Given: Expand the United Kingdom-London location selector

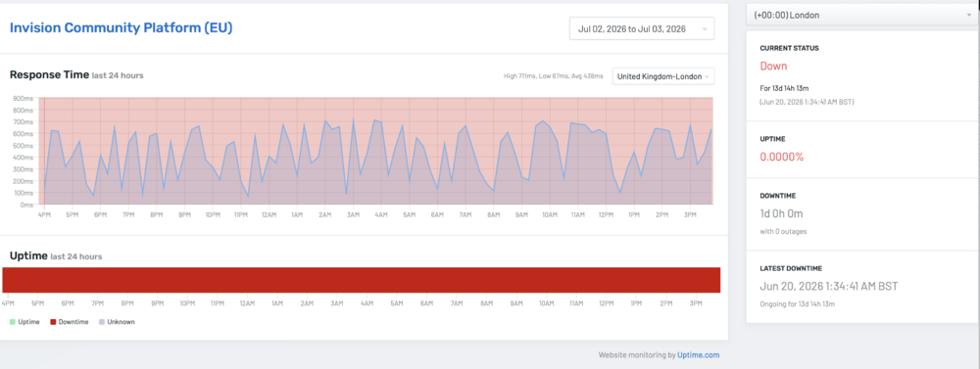Looking at the screenshot, I should tap(663, 76).
